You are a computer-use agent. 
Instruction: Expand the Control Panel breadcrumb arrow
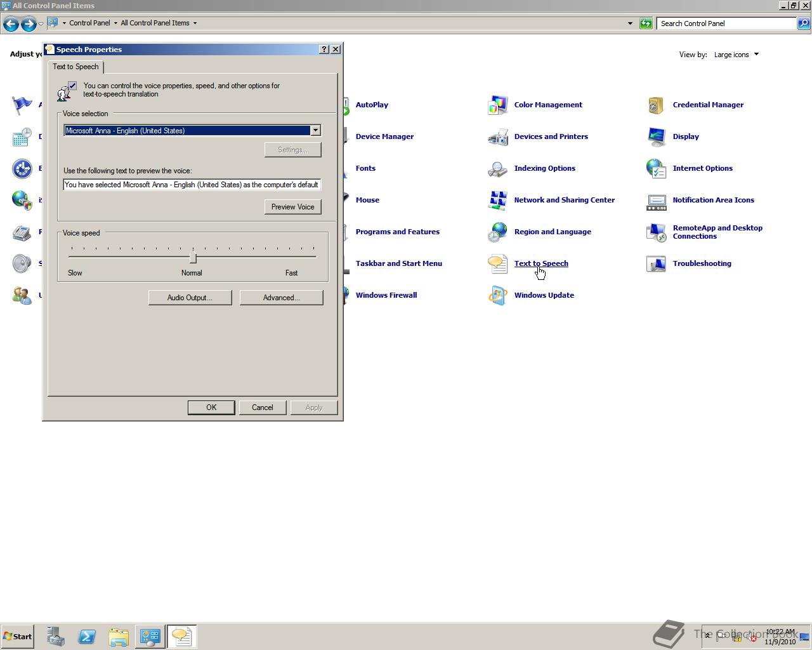click(x=115, y=23)
